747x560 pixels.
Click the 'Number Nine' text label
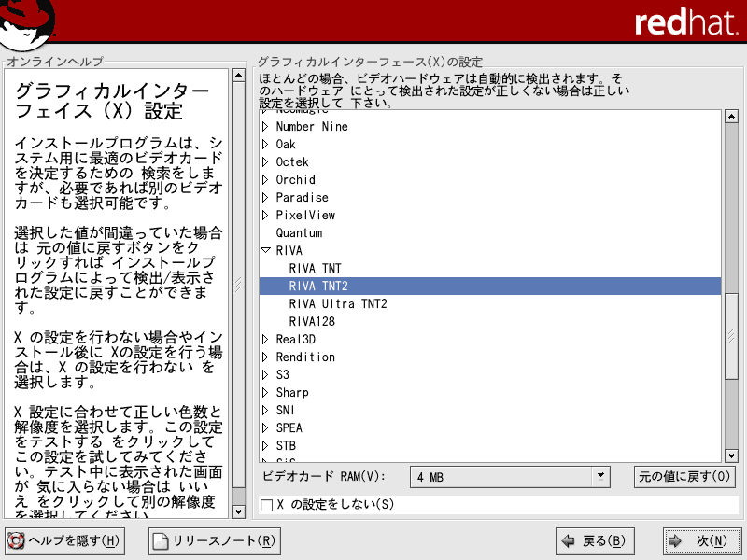(x=312, y=127)
